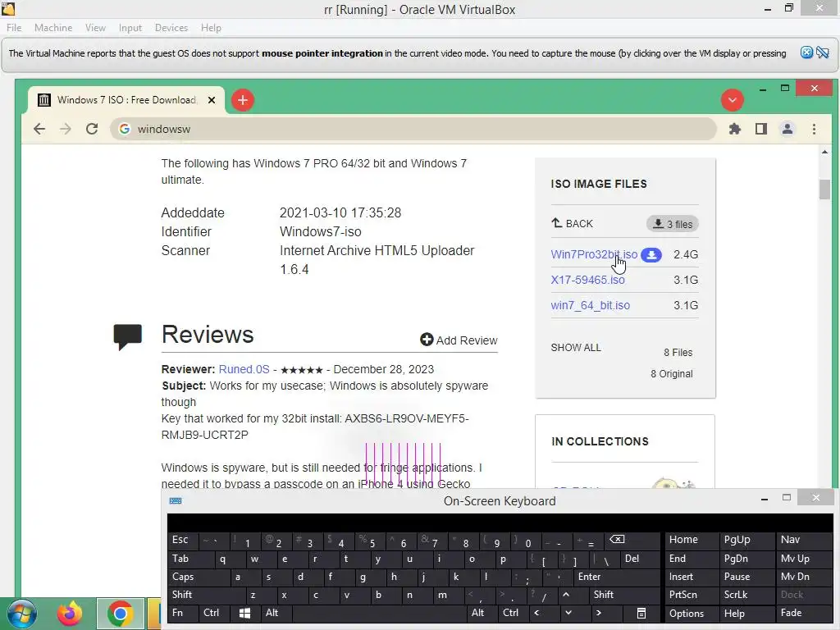Click the context menu key icon
This screenshot has width=840, height=630.
(x=641, y=614)
